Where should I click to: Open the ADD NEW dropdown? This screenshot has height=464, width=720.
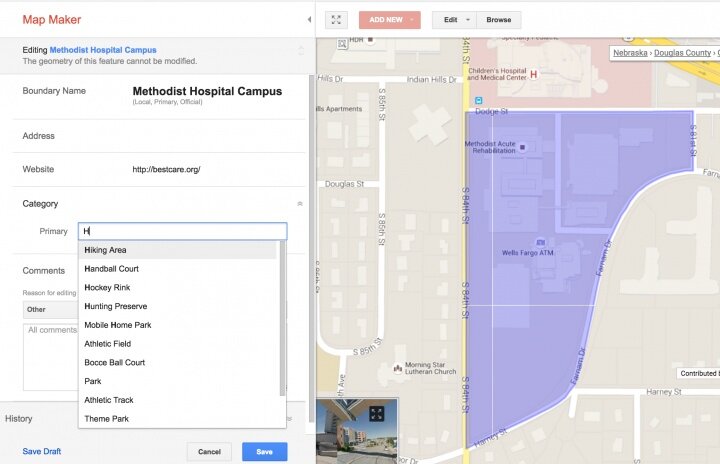390,20
